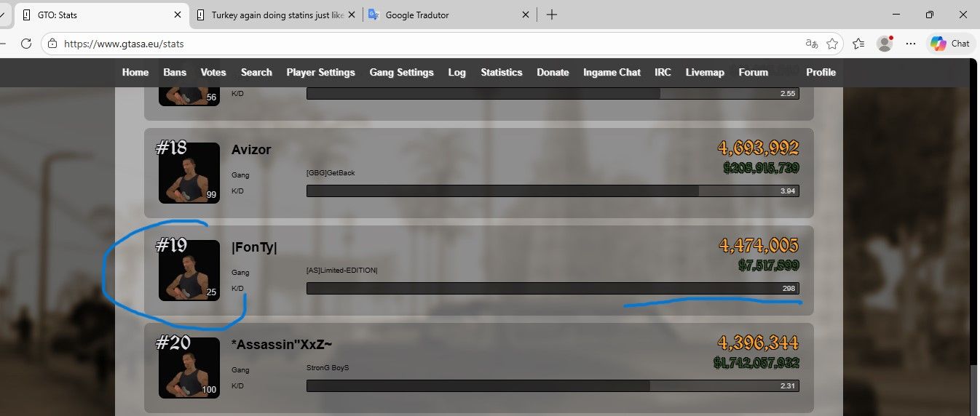The width and height of the screenshot is (980, 416).
Task: Open the translate page icon
Action: (x=811, y=44)
